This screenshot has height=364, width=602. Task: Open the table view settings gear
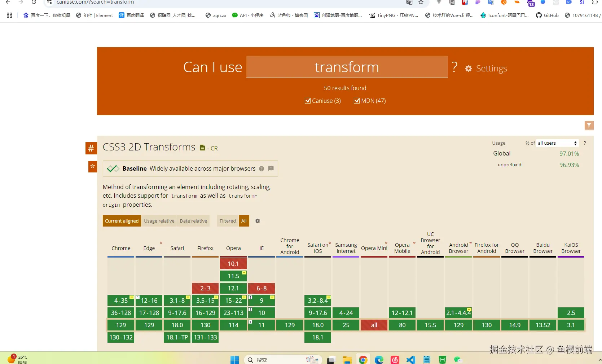258,221
